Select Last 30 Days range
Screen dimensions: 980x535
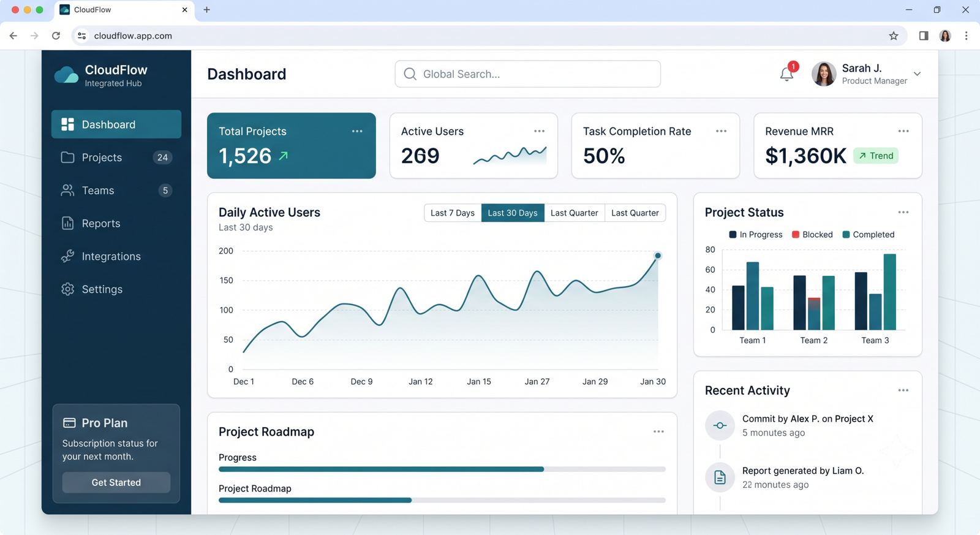pos(513,213)
